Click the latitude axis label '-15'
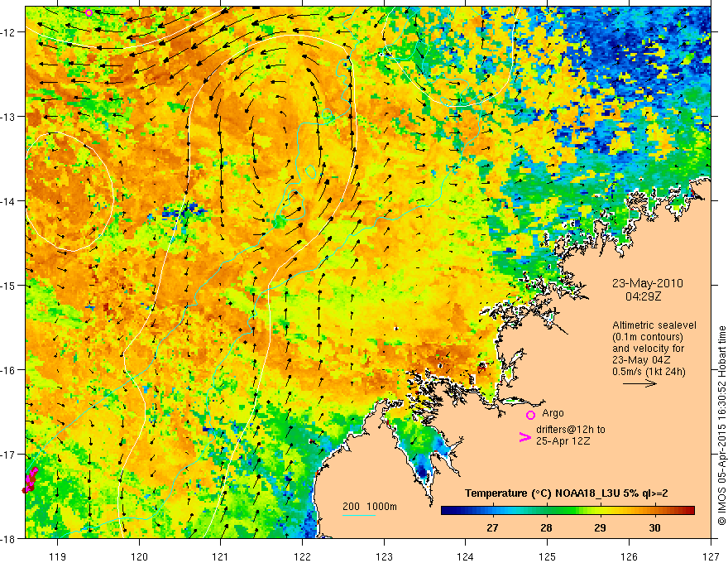The height and width of the screenshot is (563, 728). (8, 285)
